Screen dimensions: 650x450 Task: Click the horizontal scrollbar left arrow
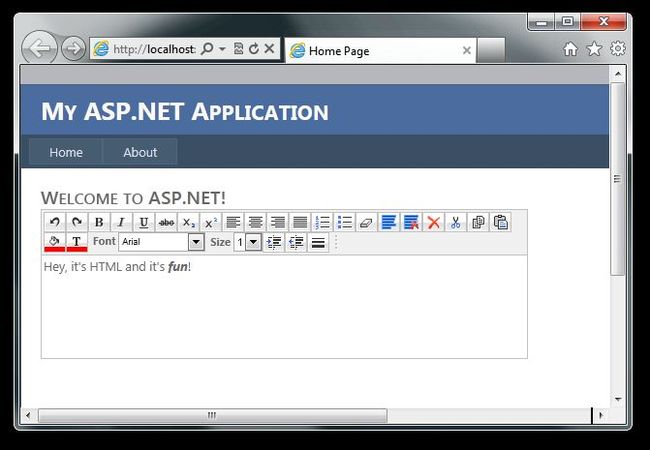(x=28, y=415)
